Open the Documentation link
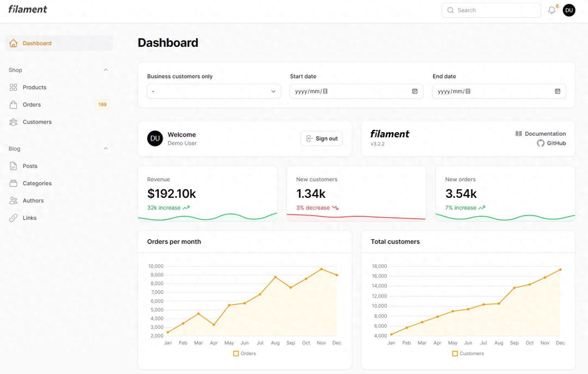Image resolution: width=588 pixels, height=374 pixels. [545, 134]
